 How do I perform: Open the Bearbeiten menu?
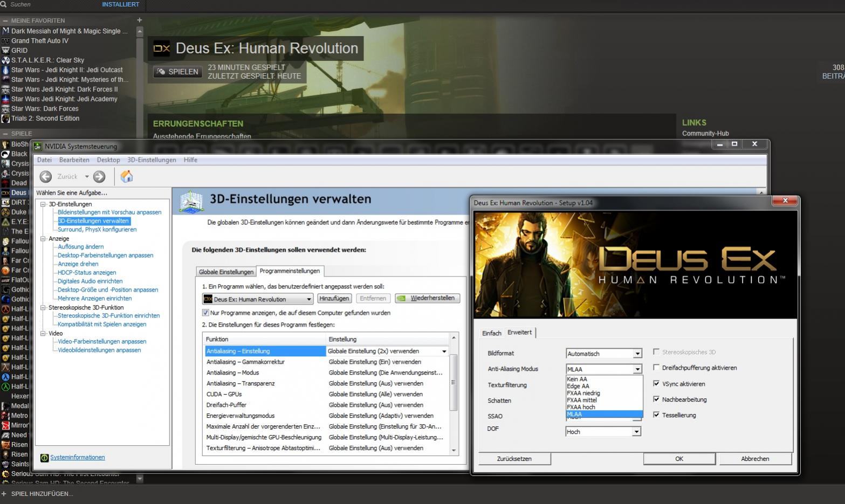(x=74, y=160)
